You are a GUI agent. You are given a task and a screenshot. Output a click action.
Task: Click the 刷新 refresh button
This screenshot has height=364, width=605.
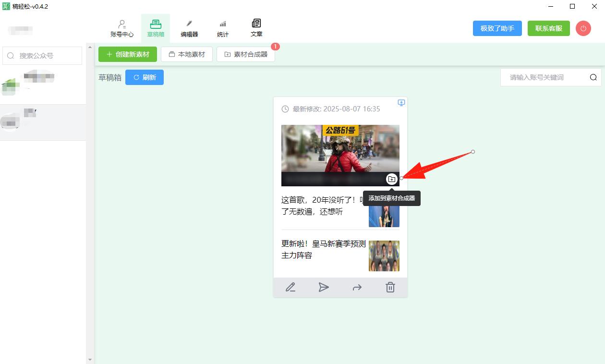145,77
